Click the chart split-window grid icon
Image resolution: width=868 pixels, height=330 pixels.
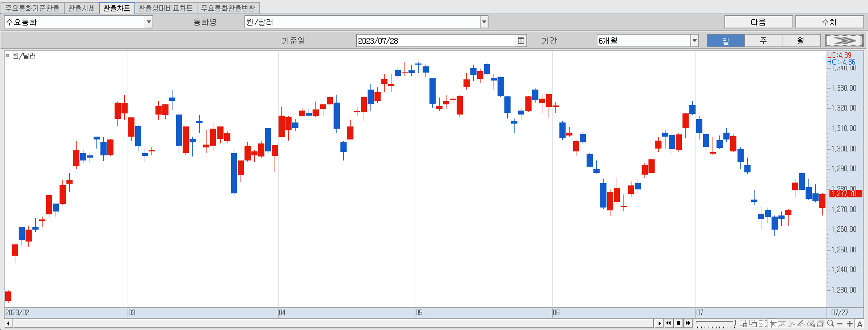click(x=743, y=324)
